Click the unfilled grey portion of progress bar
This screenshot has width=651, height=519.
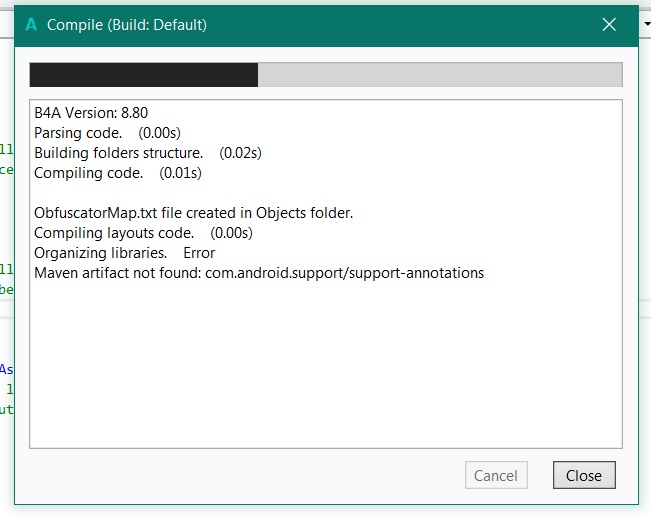click(x=440, y=75)
